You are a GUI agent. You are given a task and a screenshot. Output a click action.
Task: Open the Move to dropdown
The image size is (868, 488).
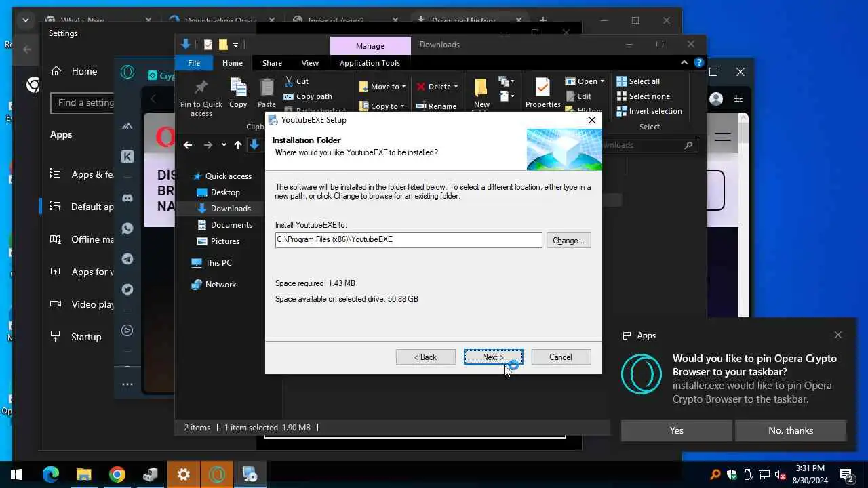(x=382, y=87)
